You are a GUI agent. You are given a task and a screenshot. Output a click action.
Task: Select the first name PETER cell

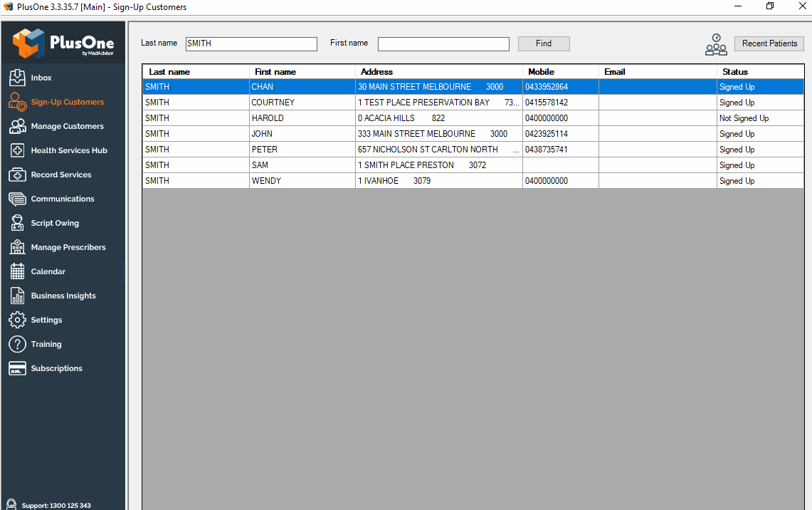point(302,150)
